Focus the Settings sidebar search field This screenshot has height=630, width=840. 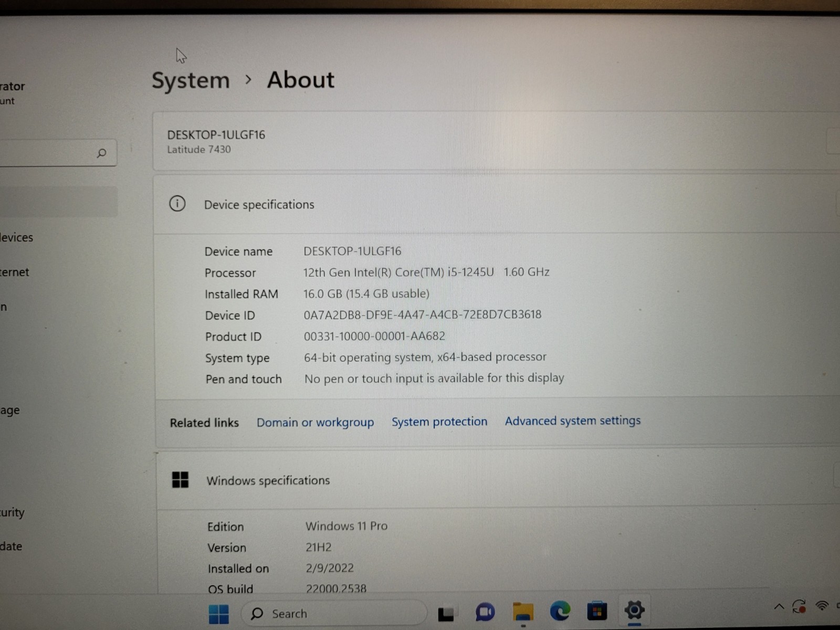pos(58,153)
